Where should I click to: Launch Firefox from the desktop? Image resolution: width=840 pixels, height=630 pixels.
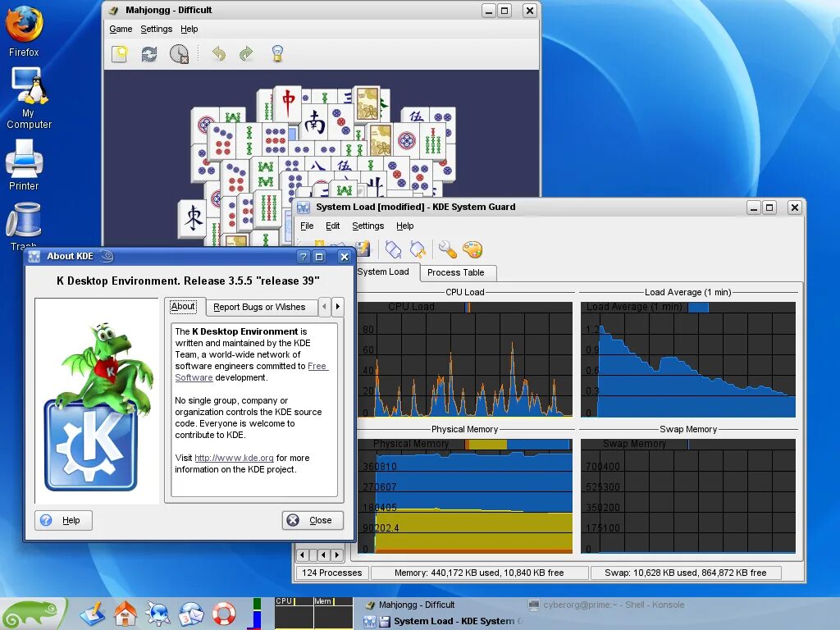coord(24,31)
